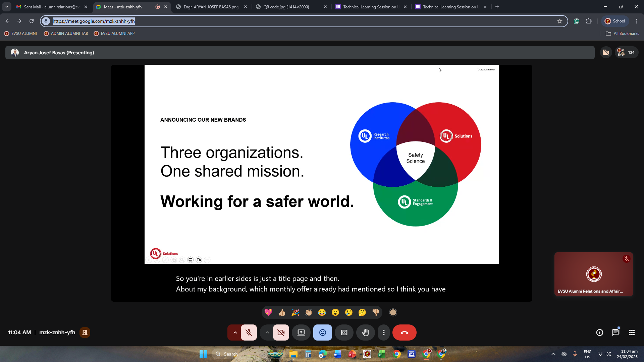
Task: Expand video settings arrow beside camera
Action: point(267,333)
